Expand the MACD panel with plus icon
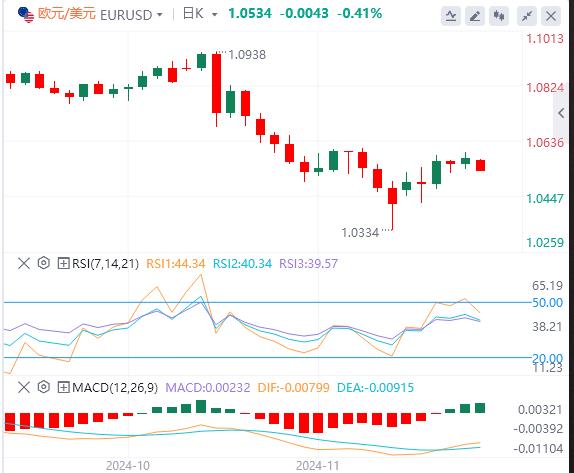The width and height of the screenshot is (574, 473). pos(63,387)
